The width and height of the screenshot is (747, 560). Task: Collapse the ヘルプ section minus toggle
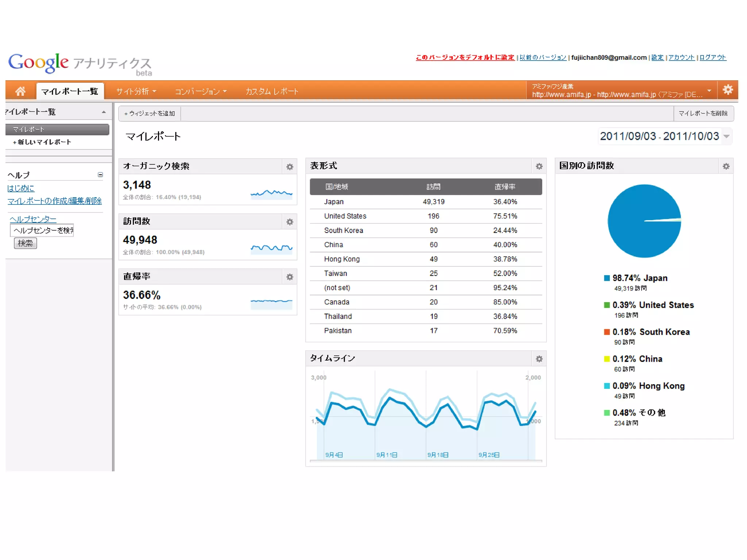(x=100, y=175)
